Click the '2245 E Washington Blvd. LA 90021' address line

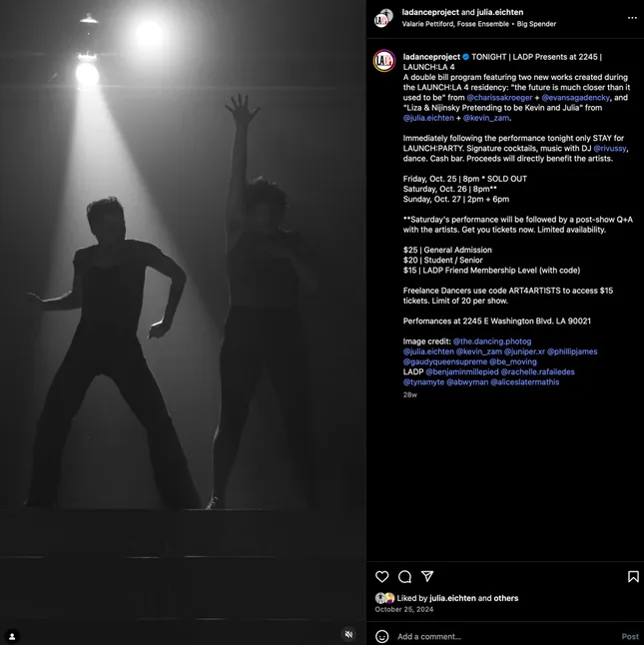[527, 322]
